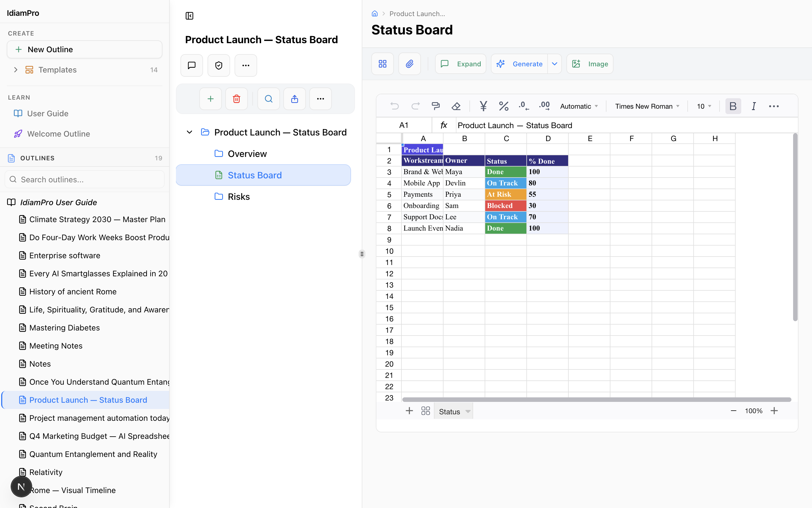Select row 5 header
This screenshot has height=508, width=812.
[389, 194]
